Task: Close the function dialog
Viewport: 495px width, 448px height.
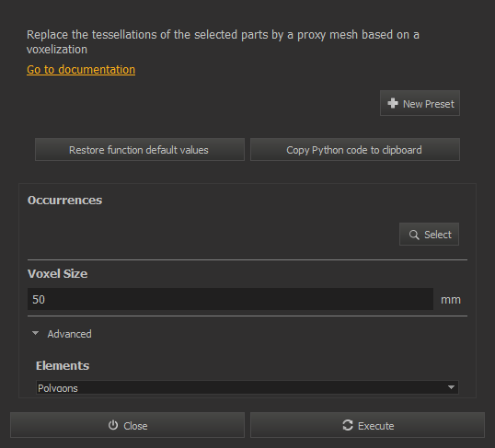Action: [x=127, y=425]
